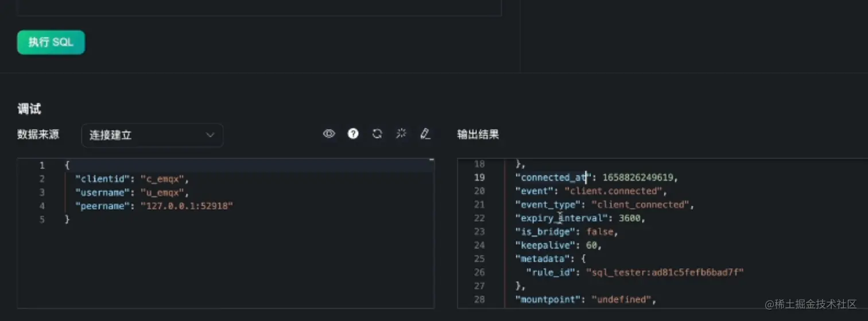This screenshot has height=321, width=868.
Task: Toggle the eye preview icon
Action: pos(329,134)
